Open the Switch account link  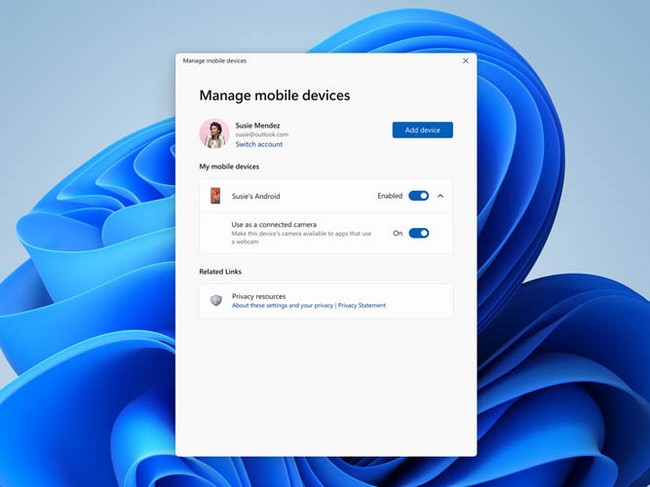coord(259,144)
